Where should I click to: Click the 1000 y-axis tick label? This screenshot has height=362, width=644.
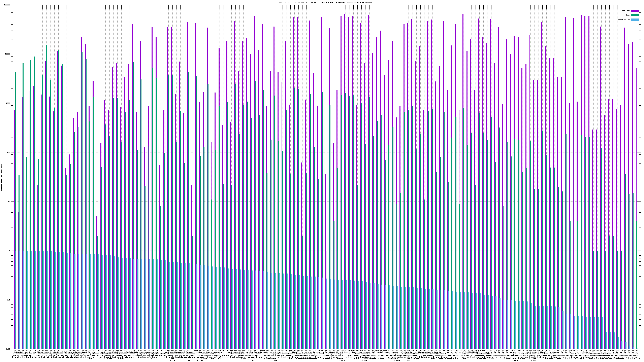8,103
